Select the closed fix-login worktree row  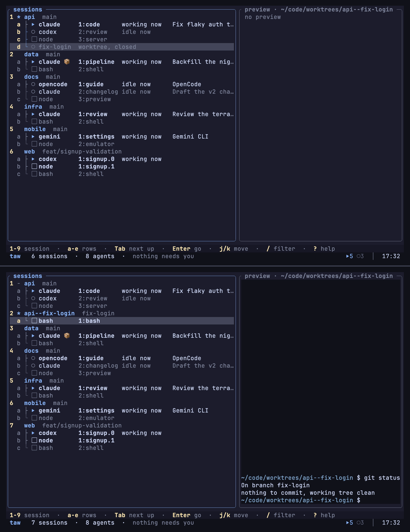click(122, 47)
